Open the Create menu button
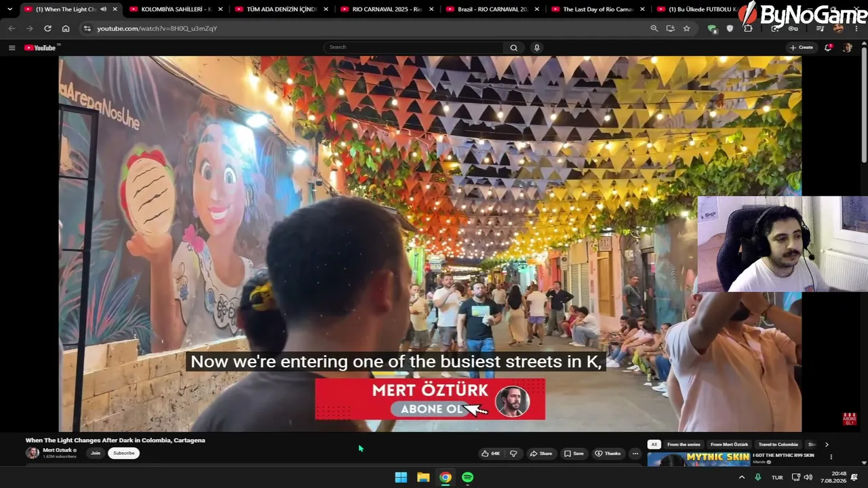 pyautogui.click(x=802, y=47)
